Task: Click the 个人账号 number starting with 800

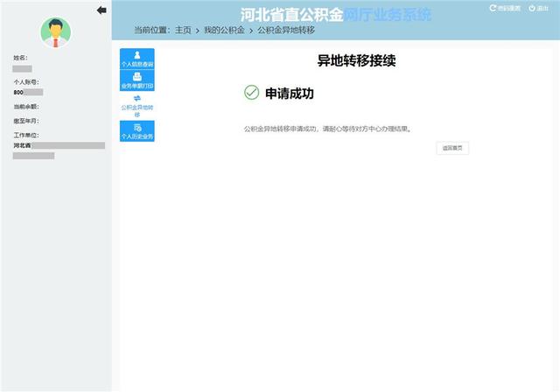Action: coord(18,92)
